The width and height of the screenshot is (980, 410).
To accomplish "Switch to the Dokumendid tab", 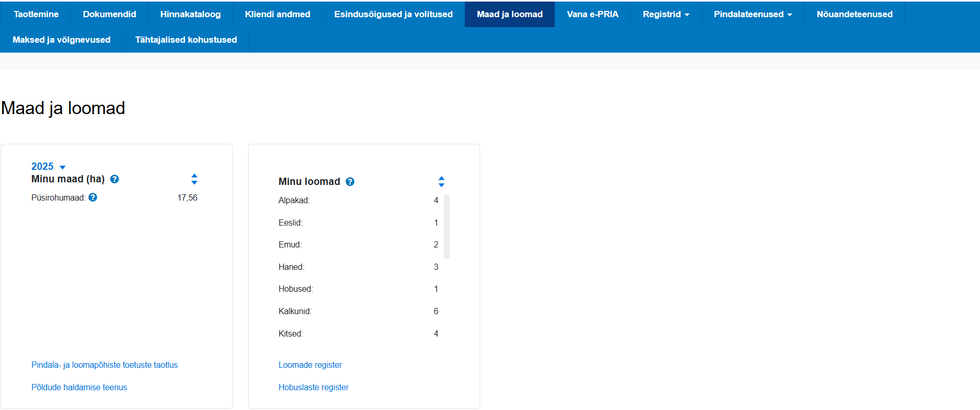I will [x=109, y=15].
